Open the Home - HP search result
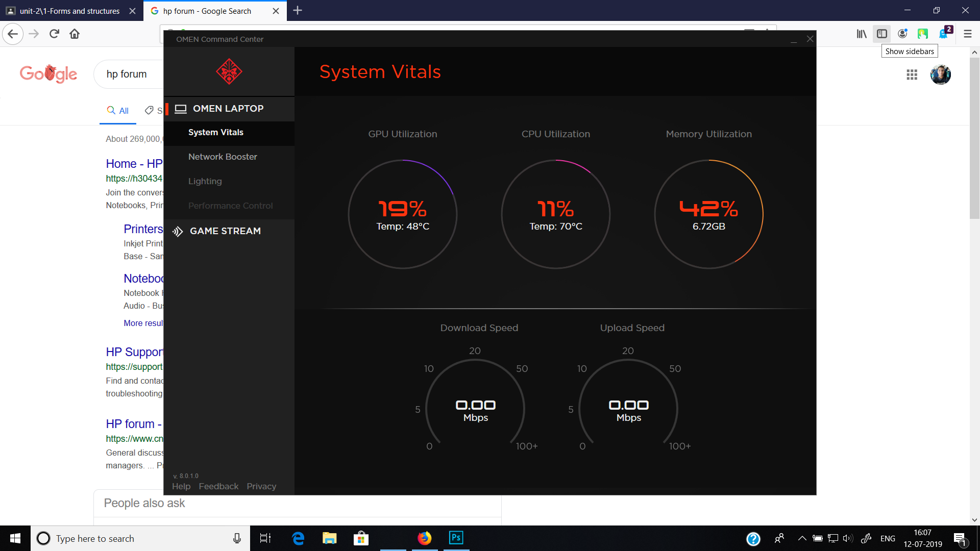 click(x=134, y=164)
